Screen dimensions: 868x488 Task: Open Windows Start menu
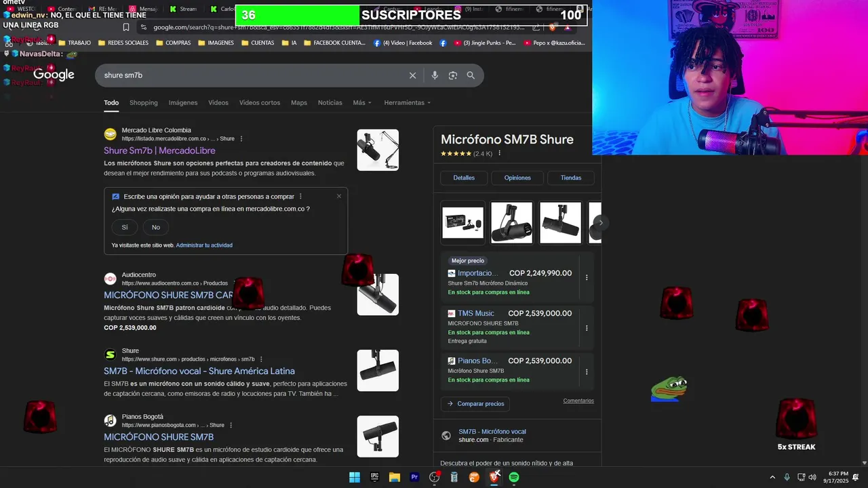click(x=355, y=477)
